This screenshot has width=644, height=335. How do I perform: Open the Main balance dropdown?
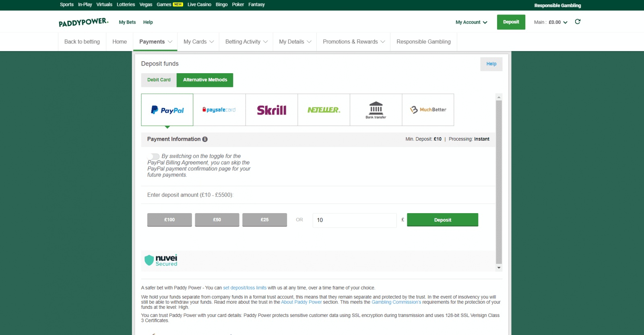coord(551,22)
